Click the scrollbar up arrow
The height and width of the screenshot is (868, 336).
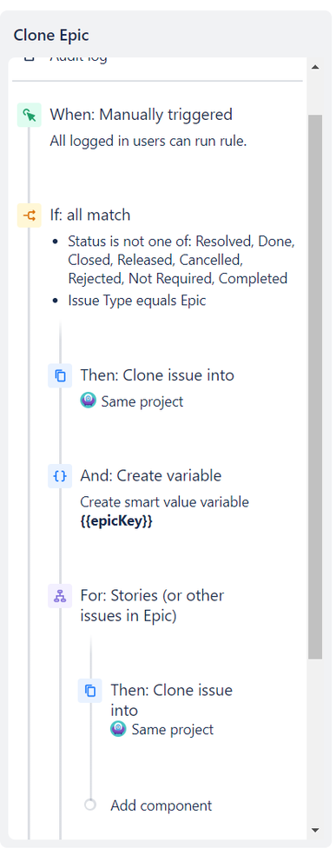[x=315, y=68]
